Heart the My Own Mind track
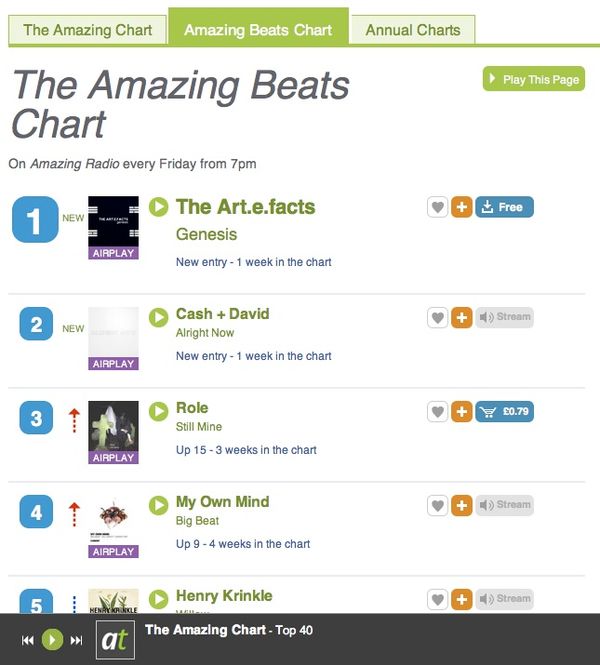Viewport: 600px width, 665px height. (x=438, y=505)
